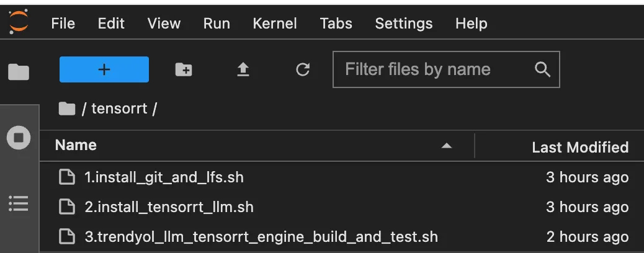Open the Kernel menu
Image resolution: width=644 pixels, height=253 pixels.
pos(275,24)
